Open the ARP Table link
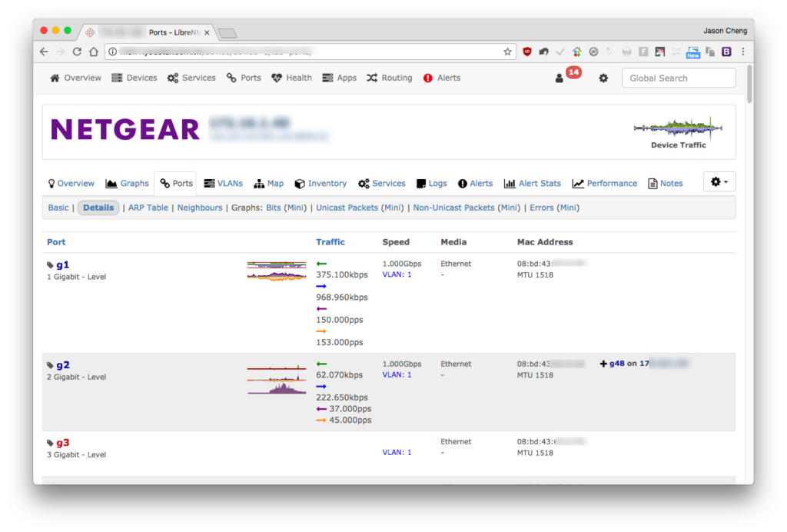This screenshot has height=532, width=787. pyautogui.click(x=148, y=208)
